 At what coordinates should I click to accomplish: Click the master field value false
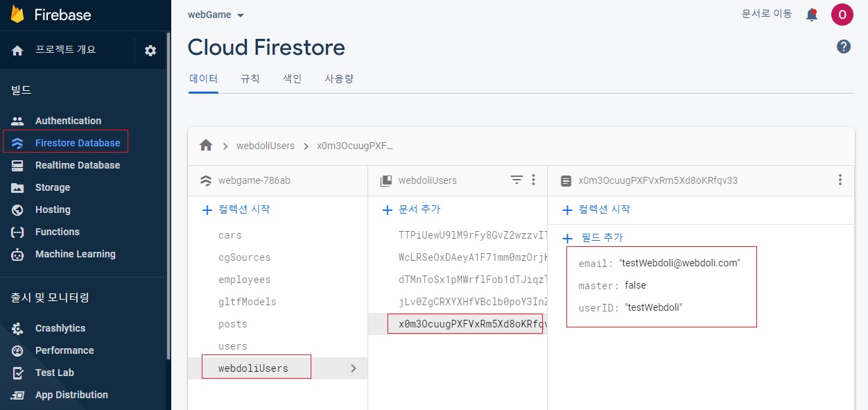pos(636,285)
